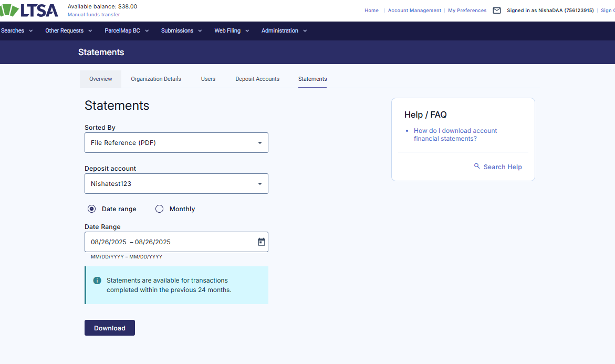Expand the Web Filing menu
615x364 pixels.
point(231,31)
